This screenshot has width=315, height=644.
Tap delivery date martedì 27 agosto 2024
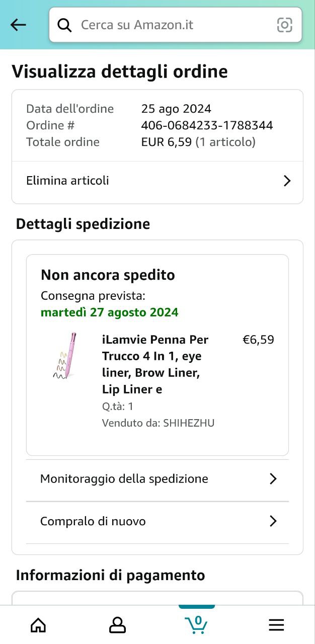[109, 312]
